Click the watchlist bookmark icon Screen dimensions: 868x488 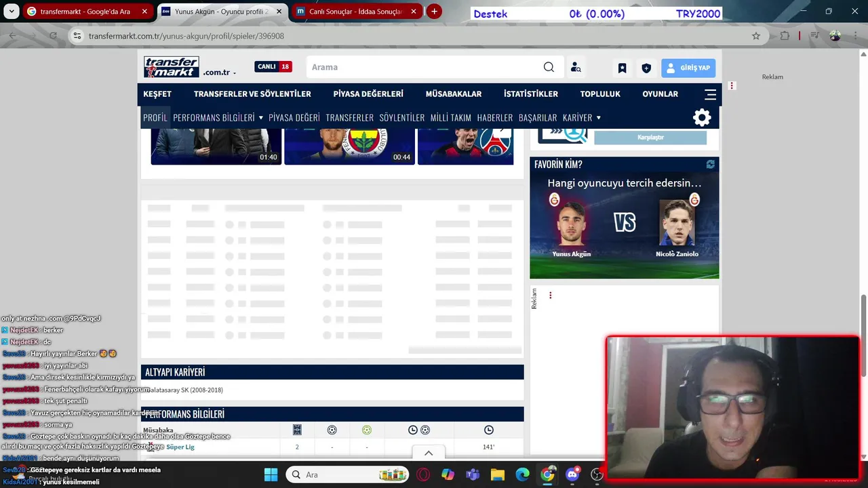coord(622,68)
